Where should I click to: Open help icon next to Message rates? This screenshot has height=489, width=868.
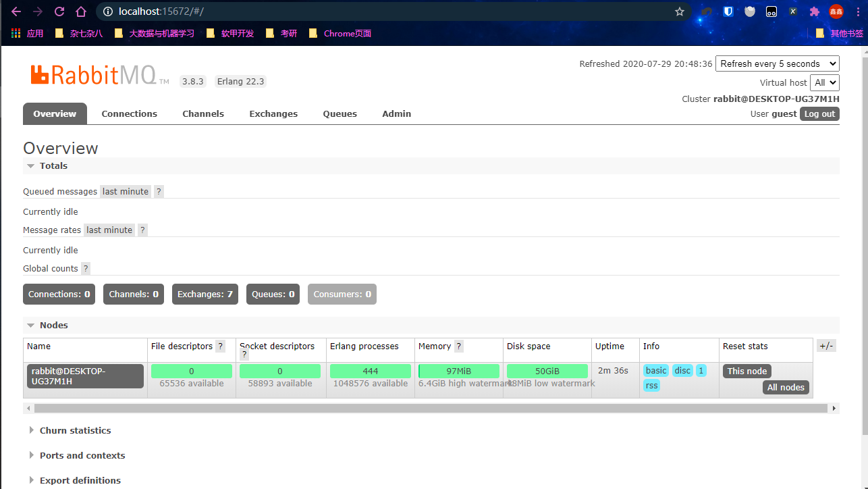pyautogui.click(x=142, y=230)
